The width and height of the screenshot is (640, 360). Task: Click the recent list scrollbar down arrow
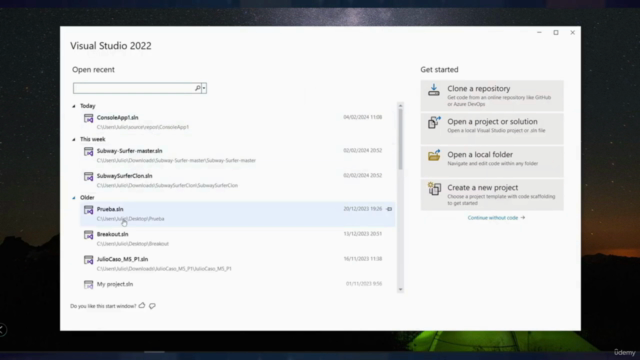(400, 289)
